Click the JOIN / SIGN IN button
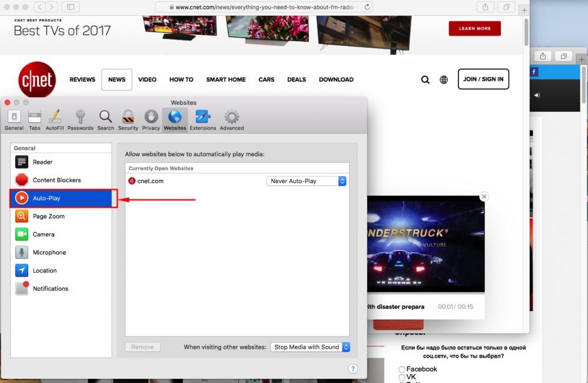This screenshot has width=588, height=383. coord(483,79)
